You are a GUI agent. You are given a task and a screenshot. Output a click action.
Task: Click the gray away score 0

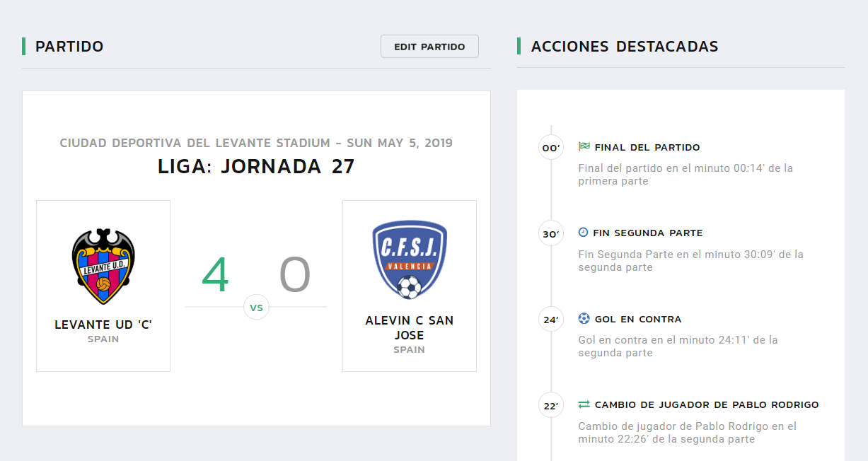[295, 276]
